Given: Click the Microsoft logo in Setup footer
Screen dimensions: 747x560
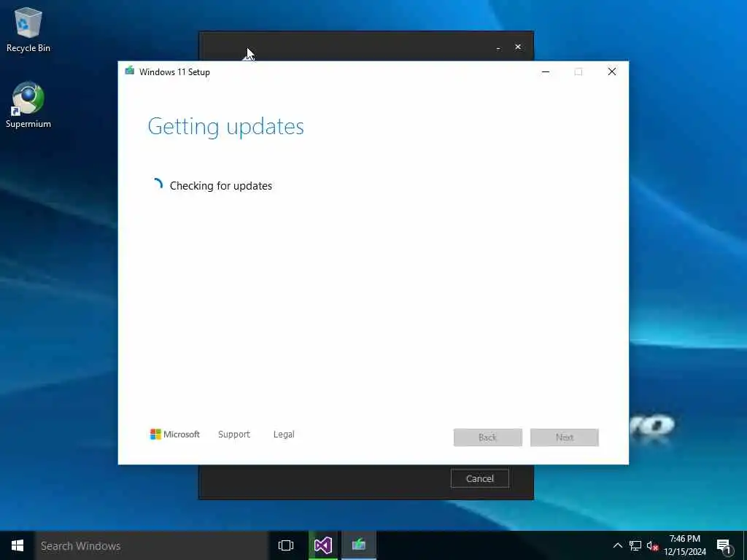Looking at the screenshot, I should pos(175,435).
